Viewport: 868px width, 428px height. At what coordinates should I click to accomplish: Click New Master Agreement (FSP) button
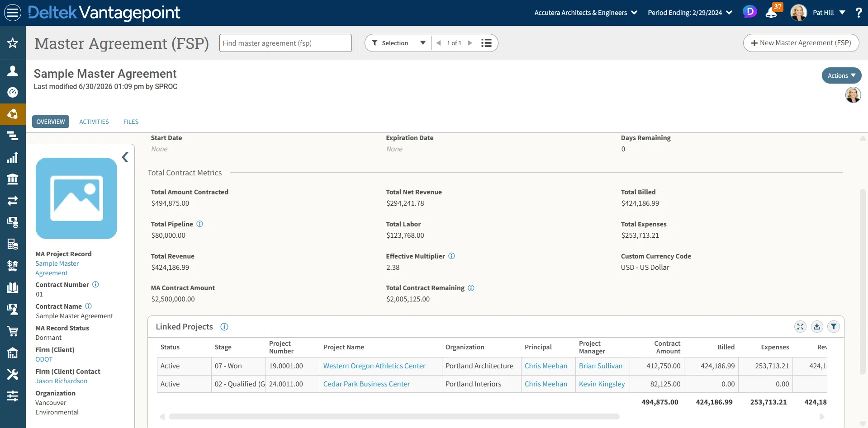[x=801, y=43]
